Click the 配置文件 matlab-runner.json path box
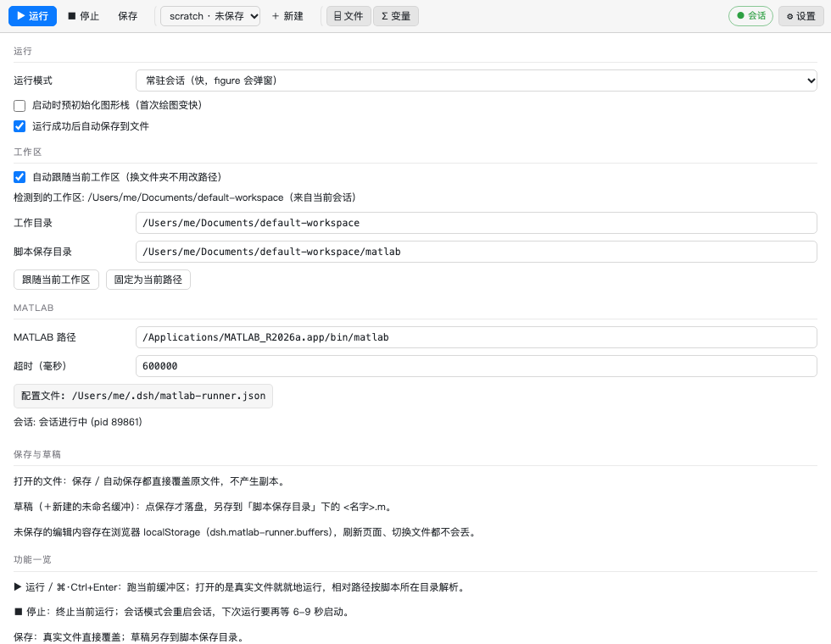 tap(143, 397)
